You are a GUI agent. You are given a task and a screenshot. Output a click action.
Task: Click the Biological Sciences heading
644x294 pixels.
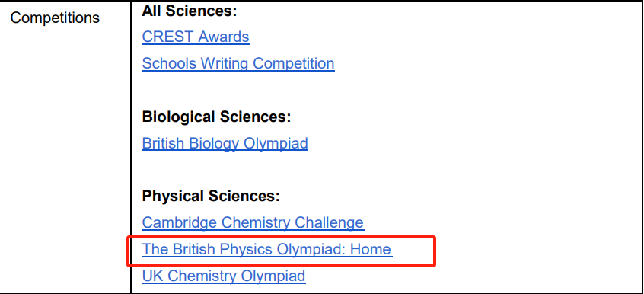point(216,117)
